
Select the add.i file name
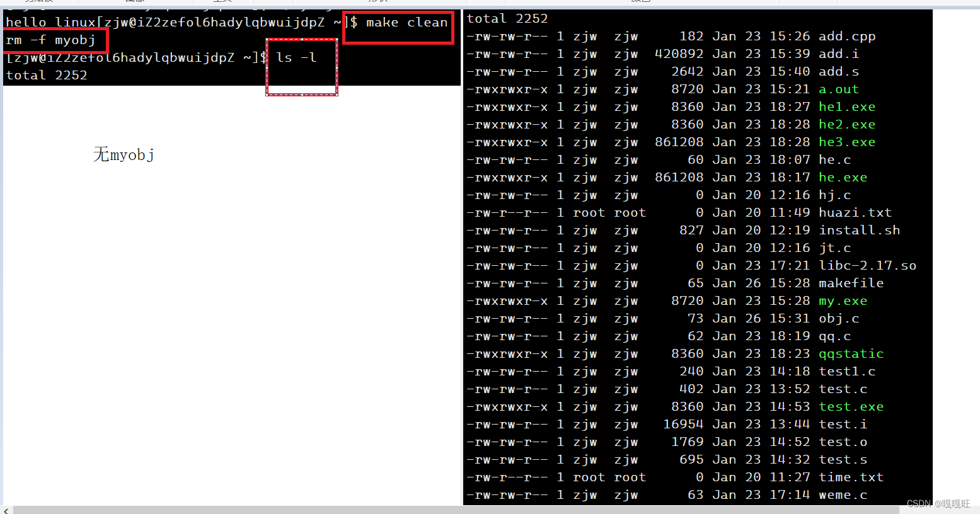(838, 54)
